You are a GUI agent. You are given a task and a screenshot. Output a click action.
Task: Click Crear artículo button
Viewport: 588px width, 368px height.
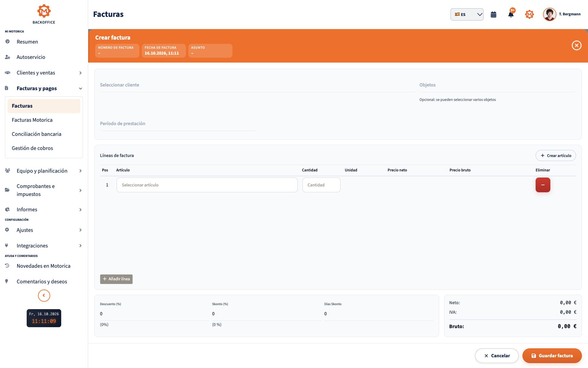click(x=556, y=155)
